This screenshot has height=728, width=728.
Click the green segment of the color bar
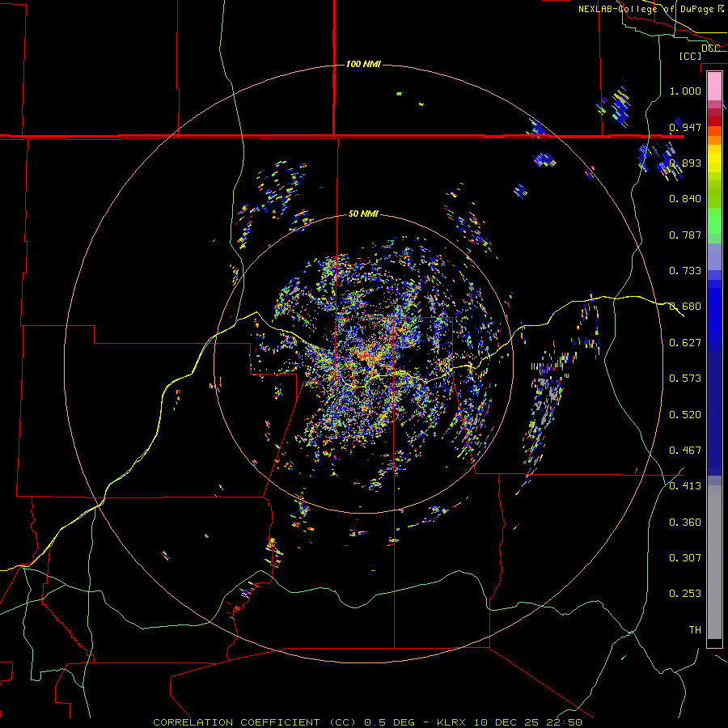tap(714, 221)
